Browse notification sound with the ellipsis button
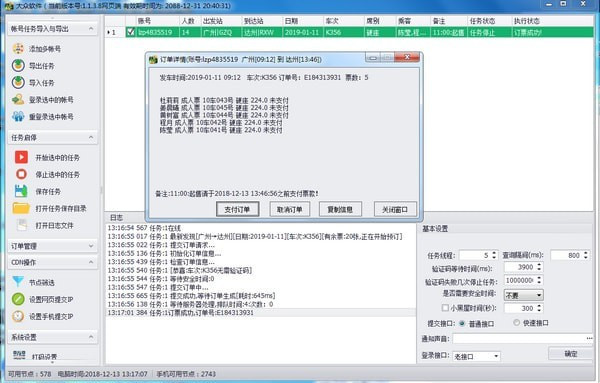Screen dimensions: 600x383 click(589, 338)
